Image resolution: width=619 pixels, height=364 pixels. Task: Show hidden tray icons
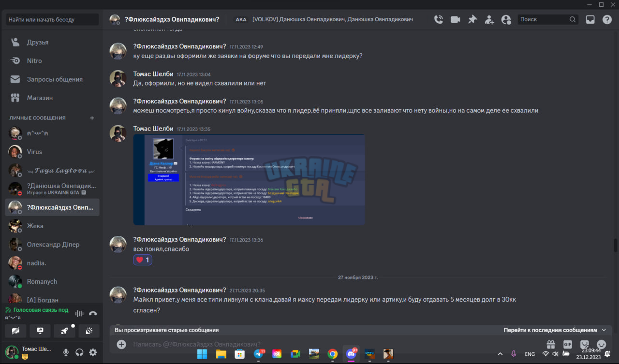click(500, 354)
